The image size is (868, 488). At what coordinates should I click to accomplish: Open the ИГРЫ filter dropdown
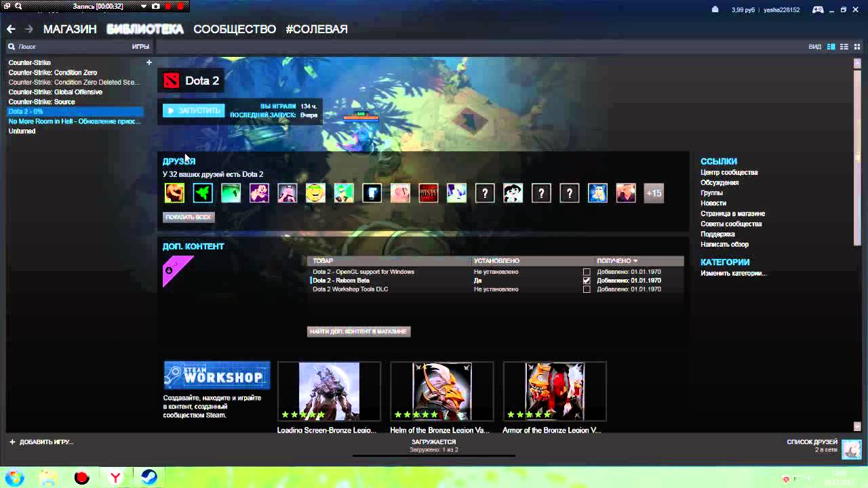(x=140, y=47)
